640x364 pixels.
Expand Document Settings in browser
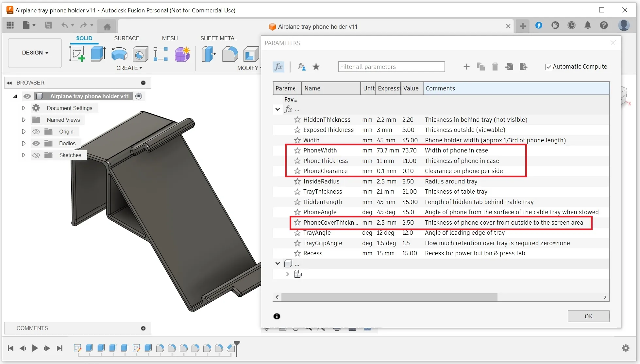coord(24,108)
